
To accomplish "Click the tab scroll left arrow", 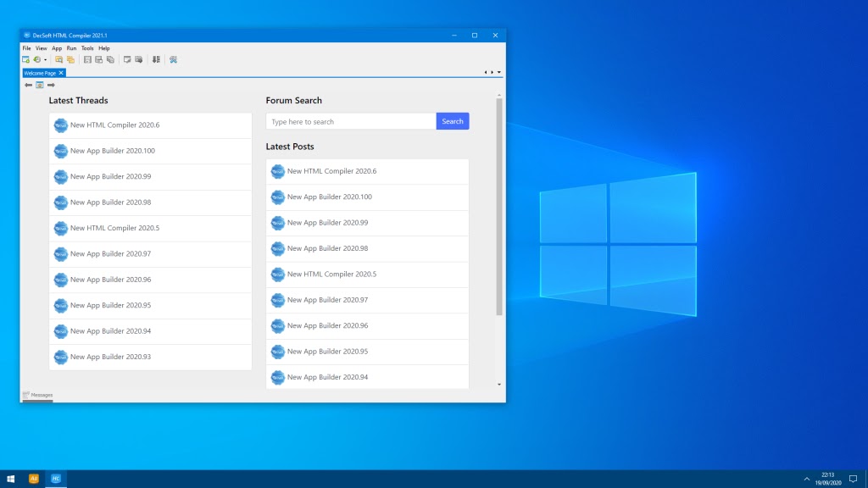I will tap(486, 73).
